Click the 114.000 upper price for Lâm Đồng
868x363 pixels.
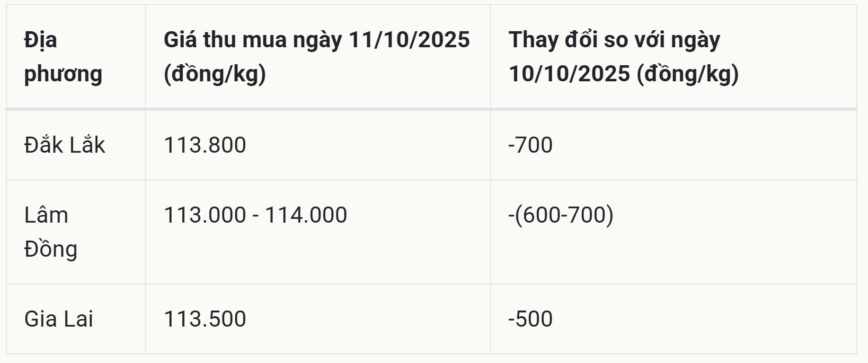pyautogui.click(x=306, y=215)
